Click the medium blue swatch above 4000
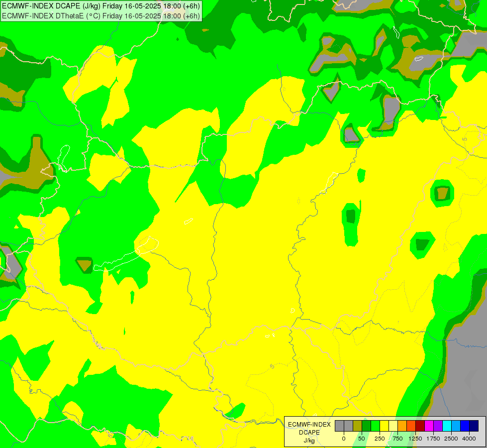 [x=465, y=426]
